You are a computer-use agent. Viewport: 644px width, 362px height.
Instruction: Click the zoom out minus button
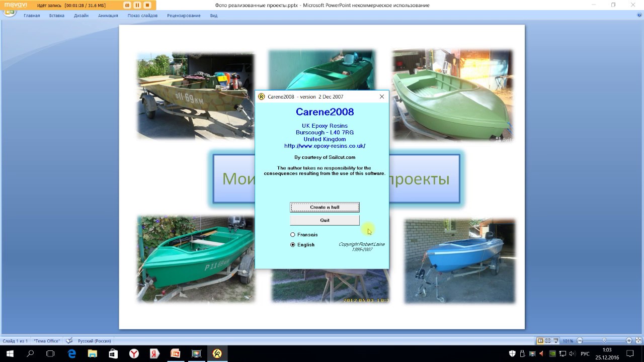tap(580, 341)
